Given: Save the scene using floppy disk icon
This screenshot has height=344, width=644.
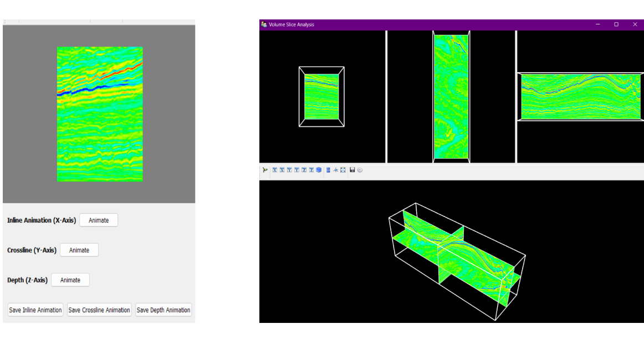Looking at the screenshot, I should (352, 170).
